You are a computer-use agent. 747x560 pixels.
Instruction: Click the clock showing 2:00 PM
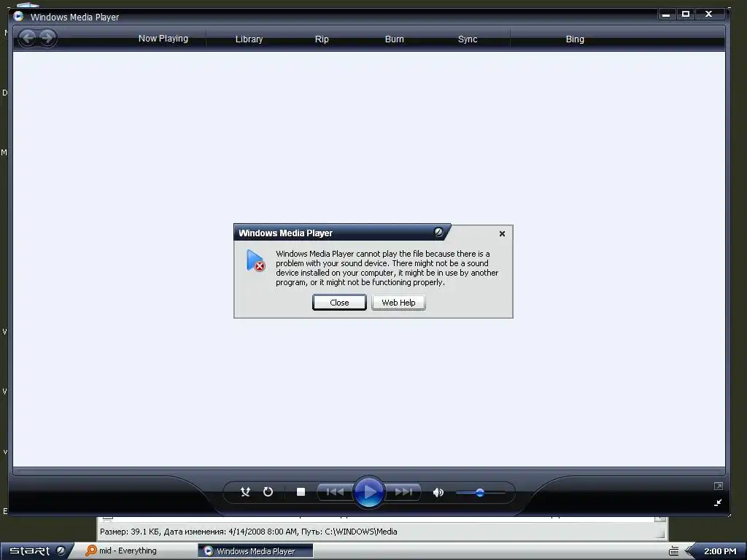(720, 551)
